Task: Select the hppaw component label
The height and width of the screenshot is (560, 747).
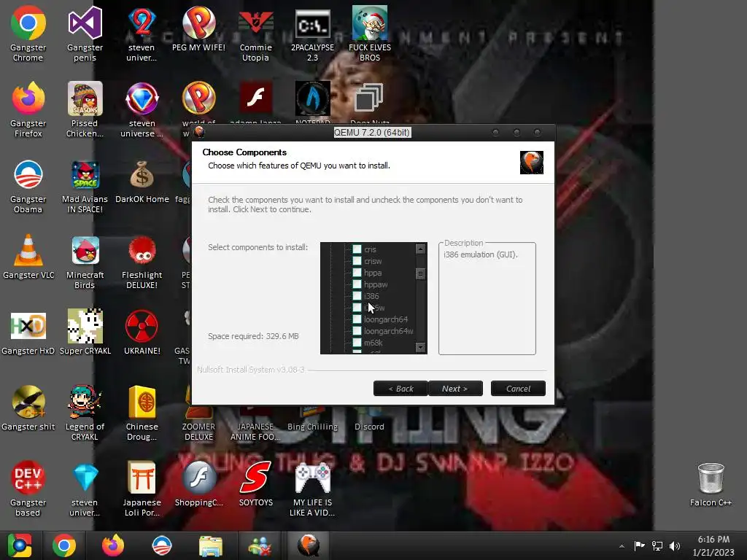Action: pyautogui.click(x=376, y=284)
